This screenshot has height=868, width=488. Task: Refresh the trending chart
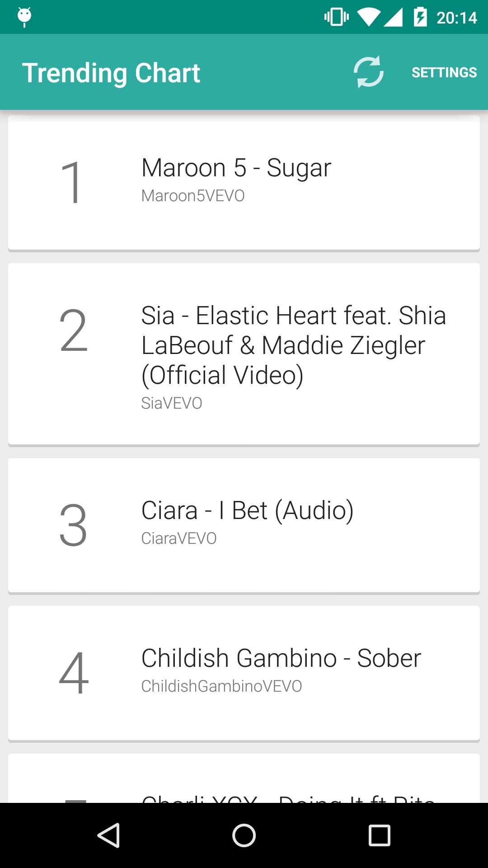pos(368,71)
